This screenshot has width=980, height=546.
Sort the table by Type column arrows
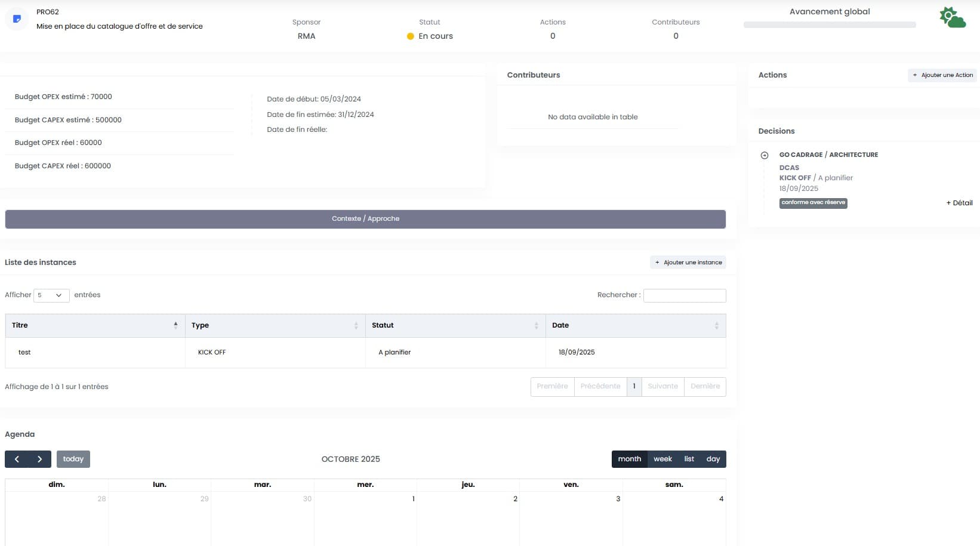coord(356,325)
